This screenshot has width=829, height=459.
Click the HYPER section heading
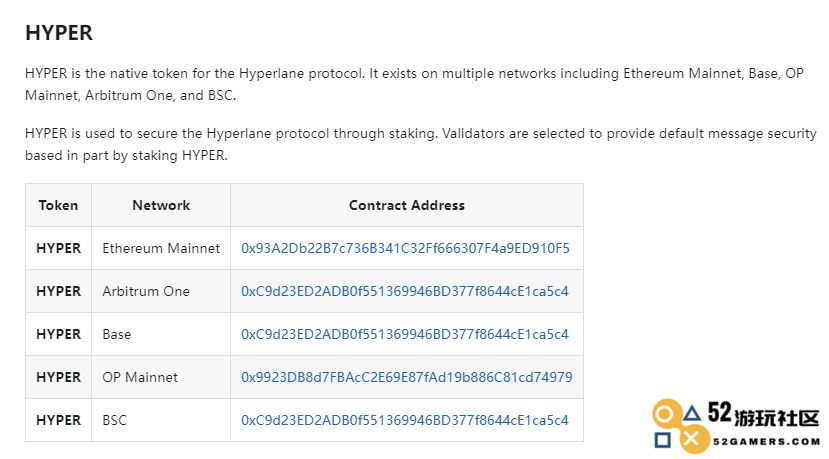click(59, 33)
